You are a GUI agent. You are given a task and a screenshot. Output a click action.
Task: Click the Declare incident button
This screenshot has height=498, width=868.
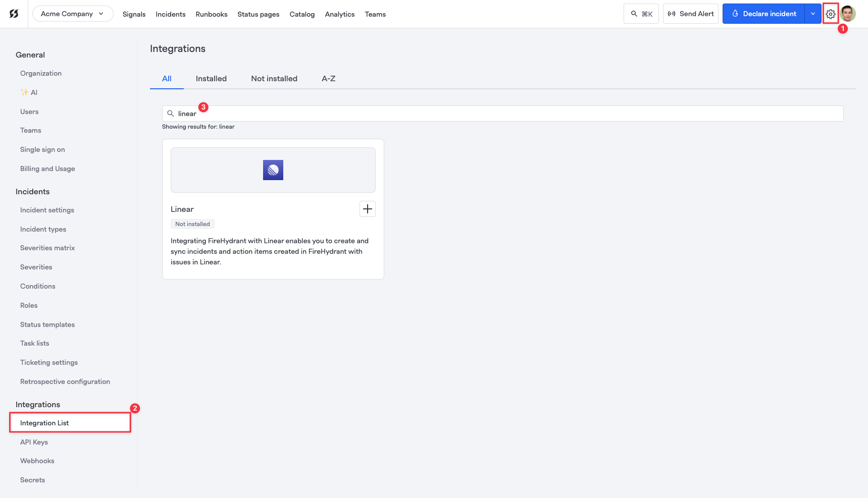click(763, 14)
